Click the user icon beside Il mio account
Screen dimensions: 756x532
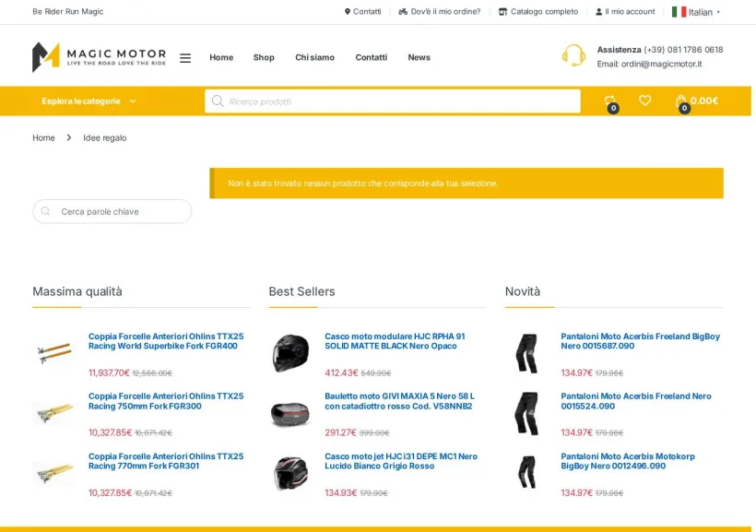(599, 12)
